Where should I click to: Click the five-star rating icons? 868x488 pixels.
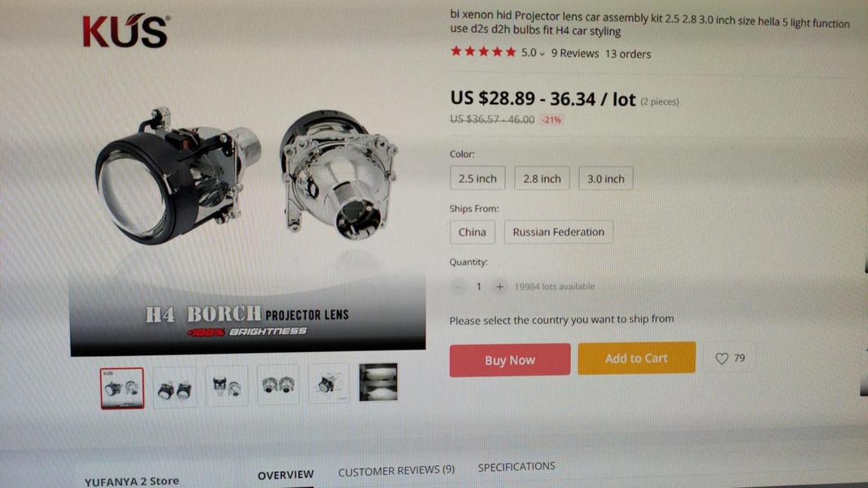[x=483, y=52]
